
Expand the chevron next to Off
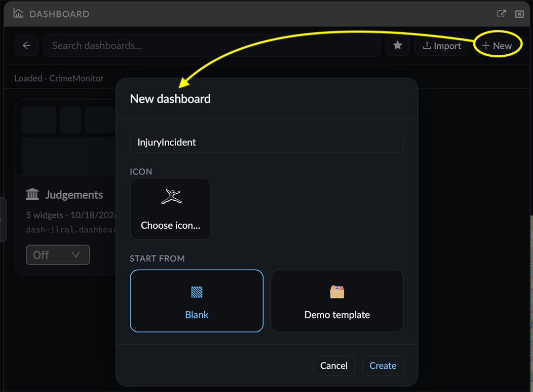click(76, 255)
